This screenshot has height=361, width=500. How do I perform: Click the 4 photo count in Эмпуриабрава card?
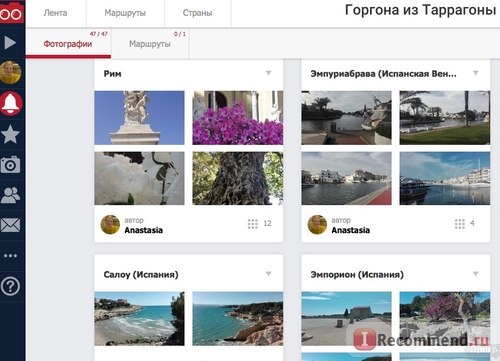pyautogui.click(x=472, y=223)
